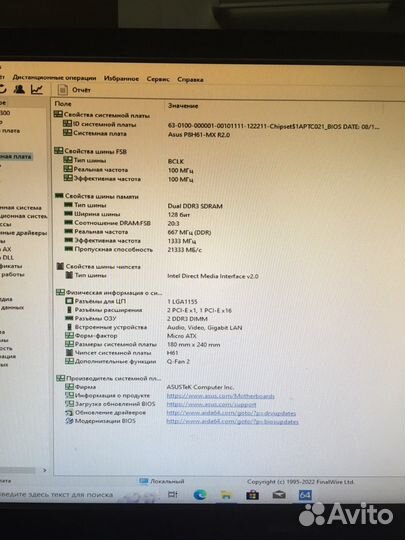Open the Справка menu
The image size is (405, 540).
click(x=190, y=80)
